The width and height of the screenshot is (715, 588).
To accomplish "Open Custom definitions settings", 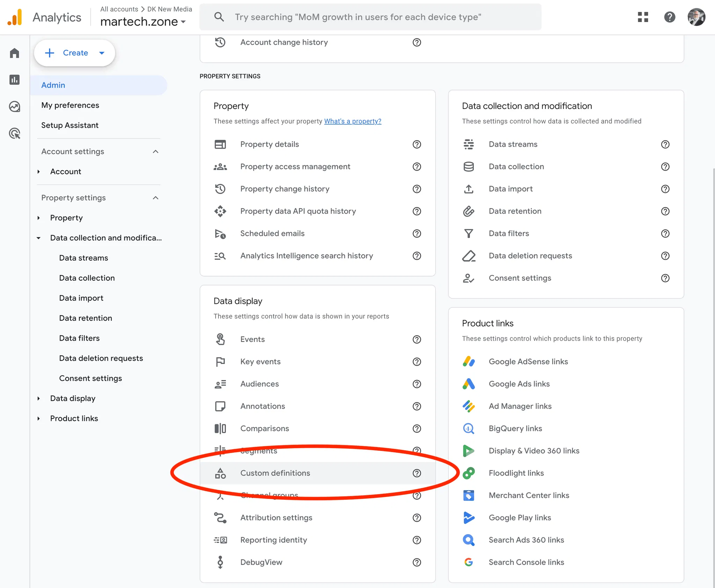I will pyautogui.click(x=275, y=473).
